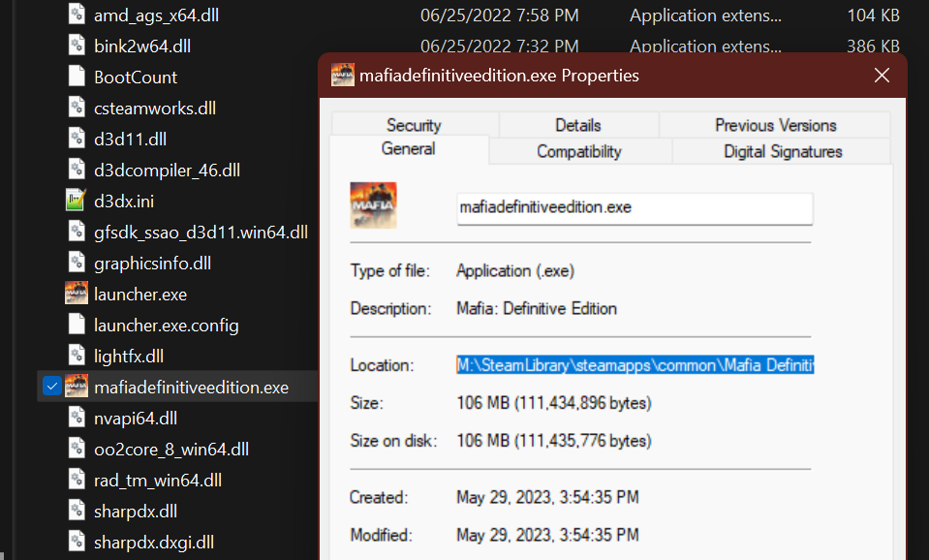Select the gfsdk_ssao_d3d11.win64.dll file name
929x560 pixels.
(201, 233)
